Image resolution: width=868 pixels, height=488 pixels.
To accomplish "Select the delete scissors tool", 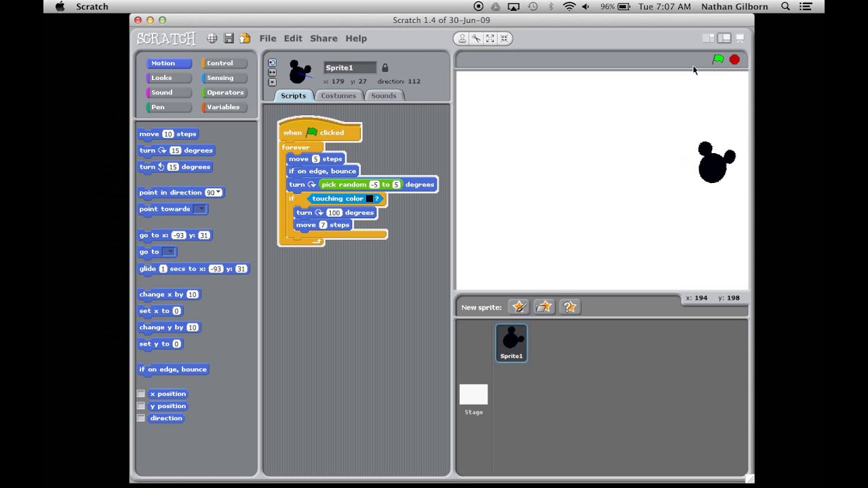I will (x=476, y=39).
